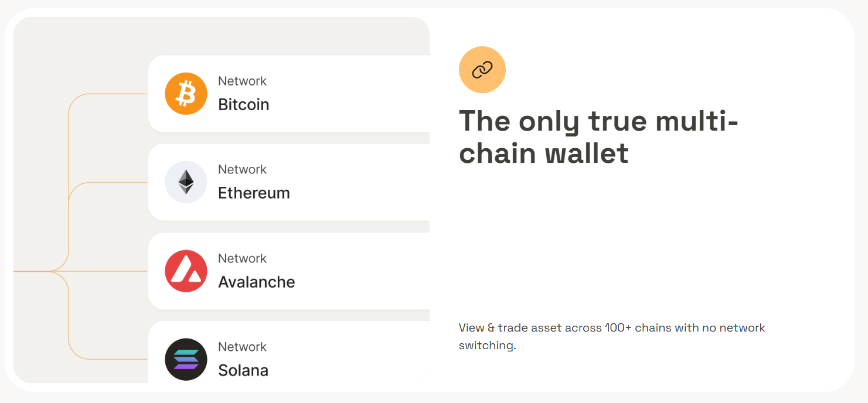Select the Bitcoin network name text
The image size is (868, 403).
243,105
